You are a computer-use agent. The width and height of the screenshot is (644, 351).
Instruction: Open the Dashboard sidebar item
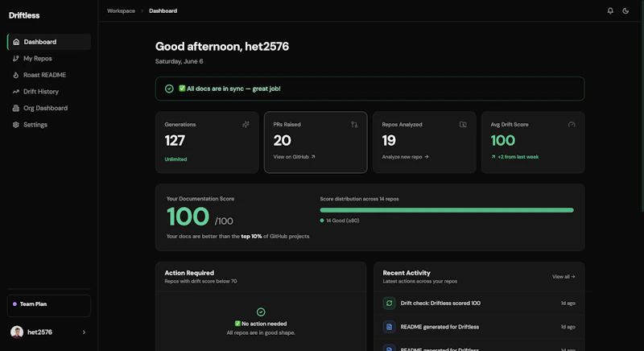click(x=49, y=42)
